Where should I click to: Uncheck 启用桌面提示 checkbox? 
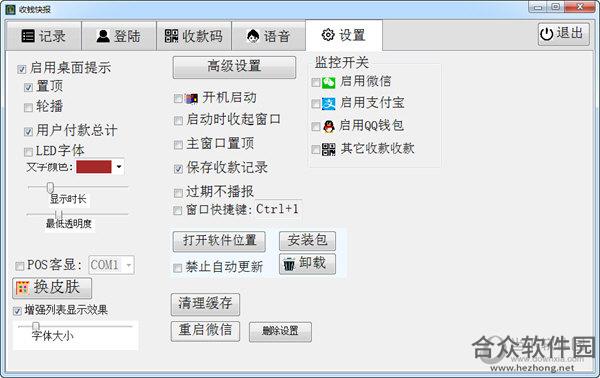click(21, 69)
